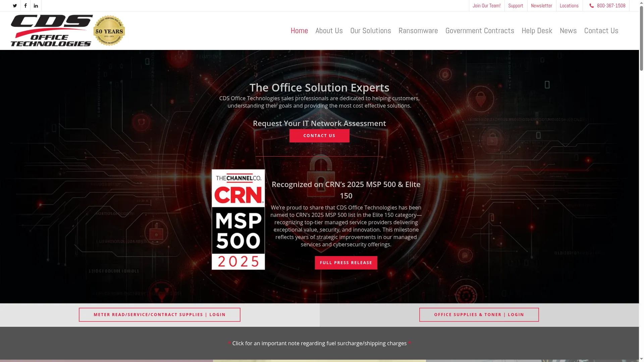644x362 pixels.
Task: Click "Request Your IT Network Assessment" text
Action: (x=319, y=123)
